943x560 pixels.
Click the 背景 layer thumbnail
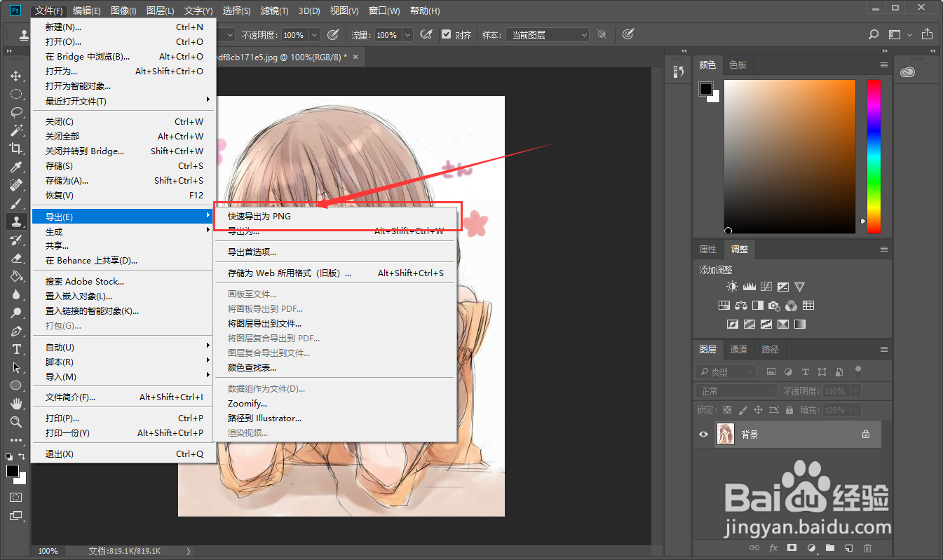[x=725, y=434]
